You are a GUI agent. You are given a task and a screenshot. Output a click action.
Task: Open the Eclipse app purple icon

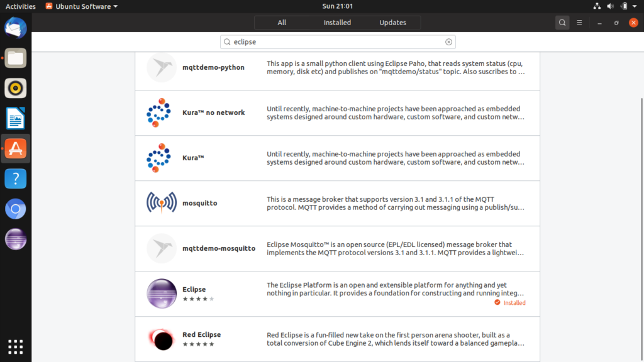coord(162,293)
